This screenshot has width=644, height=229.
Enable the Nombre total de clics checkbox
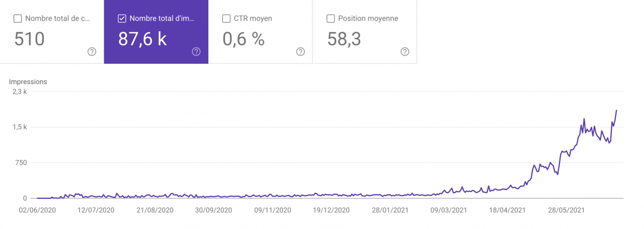(18, 19)
